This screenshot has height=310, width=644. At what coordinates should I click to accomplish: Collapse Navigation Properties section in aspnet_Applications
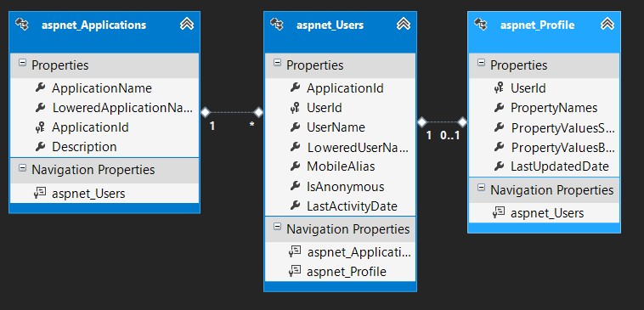coord(22,168)
